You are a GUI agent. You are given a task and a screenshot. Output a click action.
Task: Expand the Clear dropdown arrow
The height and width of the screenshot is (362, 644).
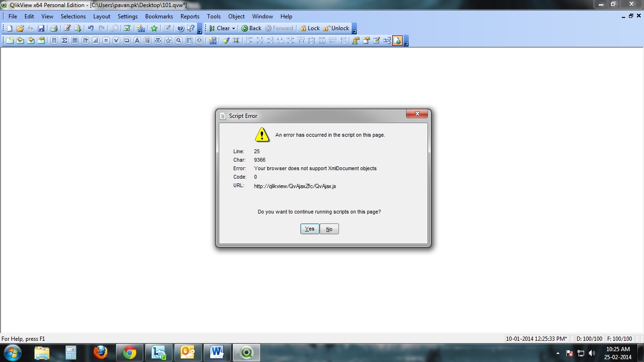click(233, 28)
